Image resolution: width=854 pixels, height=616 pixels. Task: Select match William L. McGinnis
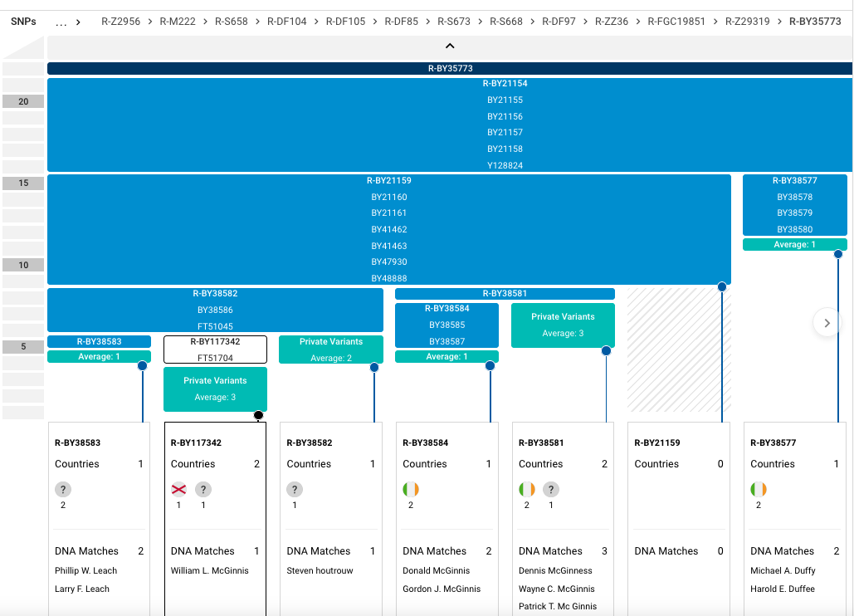(210, 571)
